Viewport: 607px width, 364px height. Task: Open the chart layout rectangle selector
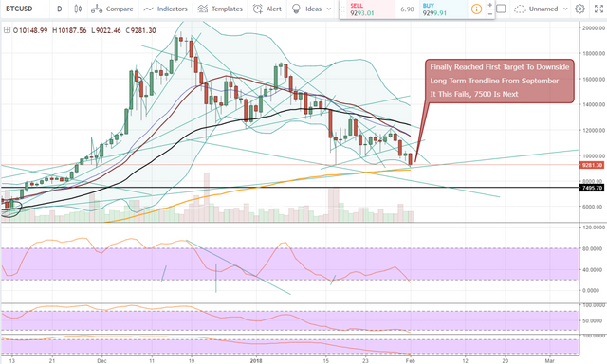[x=501, y=9]
